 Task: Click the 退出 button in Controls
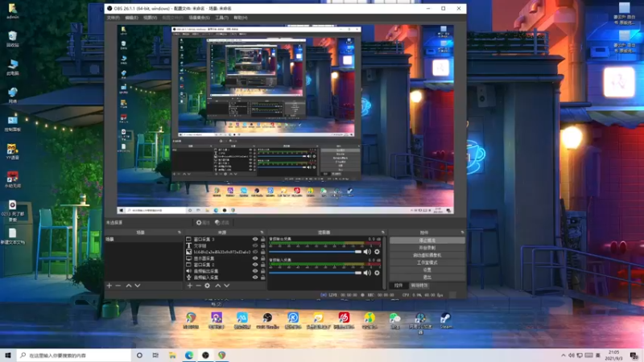pyautogui.click(x=427, y=277)
